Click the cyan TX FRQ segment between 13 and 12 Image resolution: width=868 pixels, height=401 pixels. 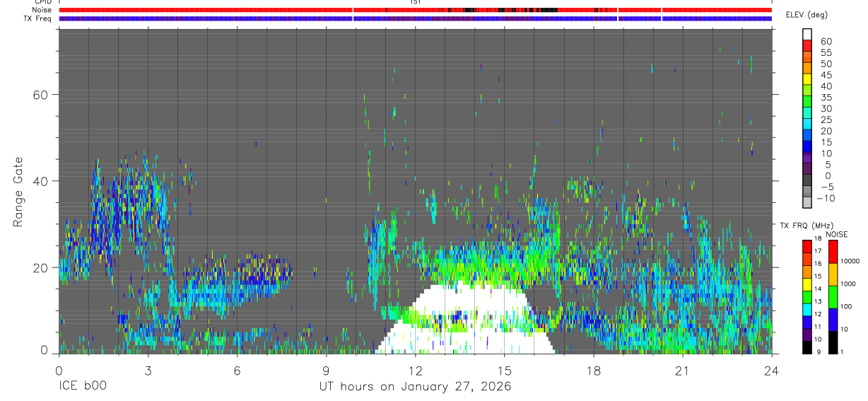(807, 309)
